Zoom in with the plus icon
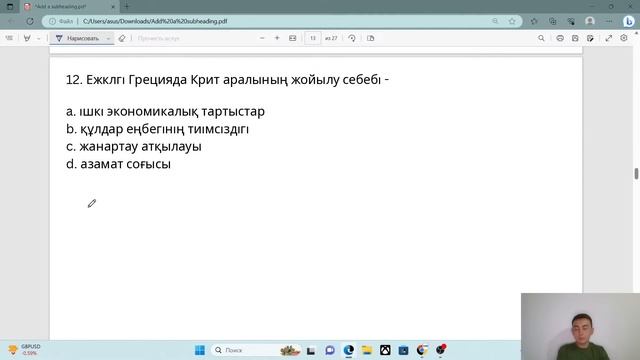 [x=277, y=38]
